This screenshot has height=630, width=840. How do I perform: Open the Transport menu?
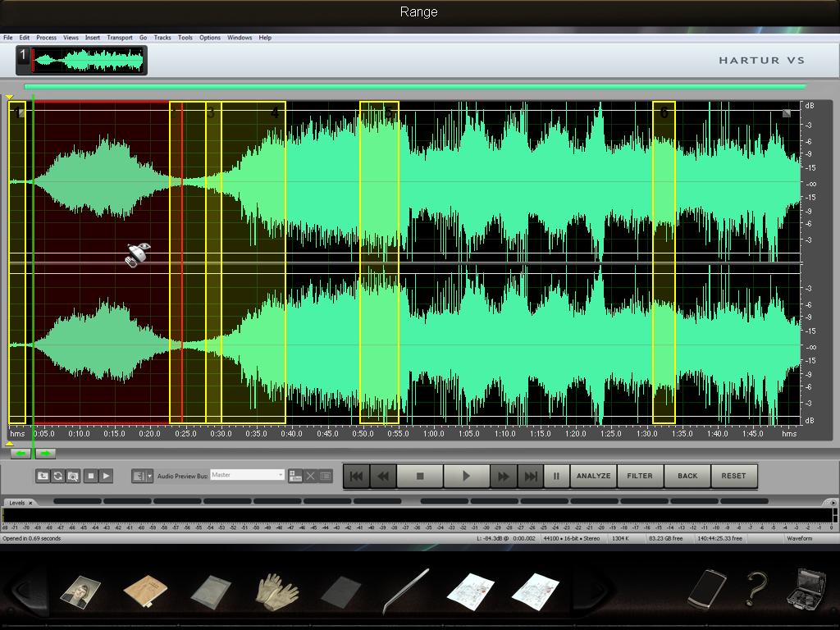coord(120,38)
